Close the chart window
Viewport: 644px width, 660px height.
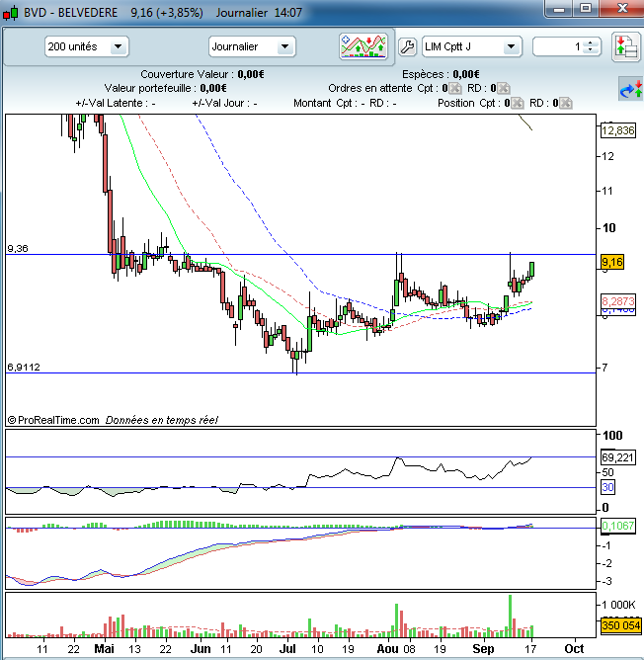[x=622, y=9]
